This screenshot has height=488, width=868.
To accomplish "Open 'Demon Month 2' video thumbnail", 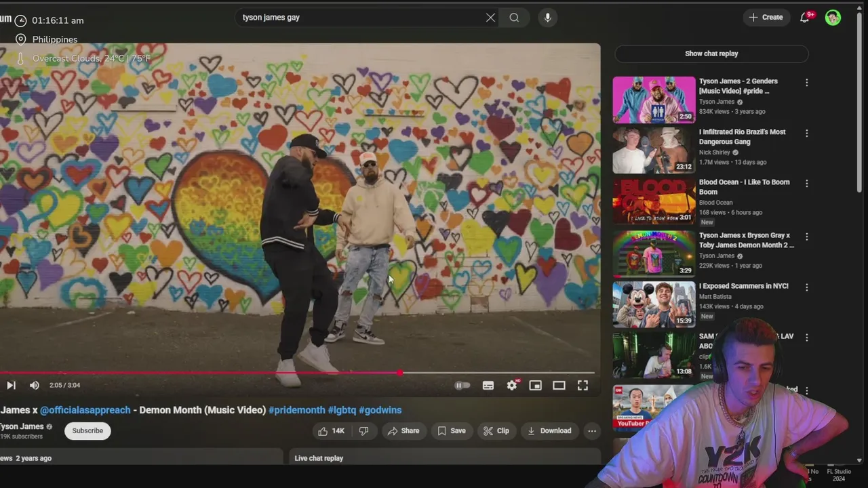I will [654, 253].
